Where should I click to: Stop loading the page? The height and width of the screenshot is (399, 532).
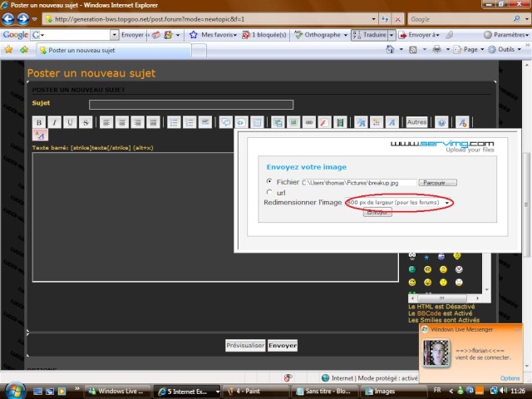(397, 19)
